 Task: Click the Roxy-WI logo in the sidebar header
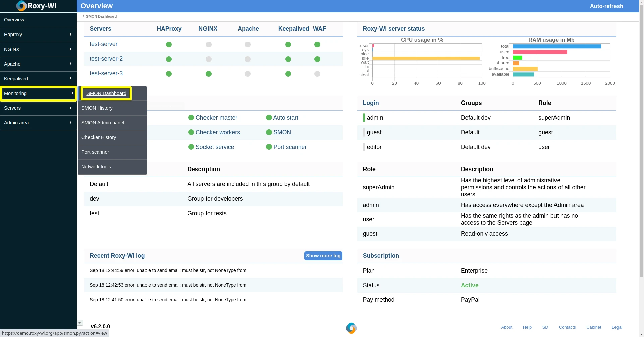(36, 6)
